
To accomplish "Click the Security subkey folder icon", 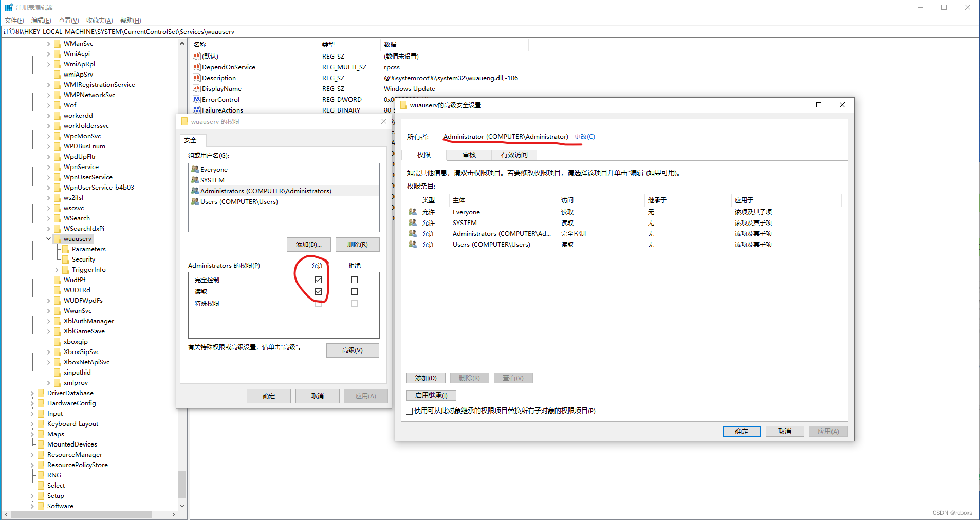I will (x=65, y=259).
